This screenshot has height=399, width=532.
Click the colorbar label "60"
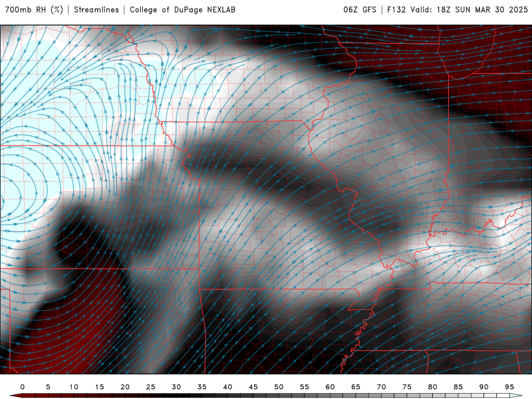(330, 387)
